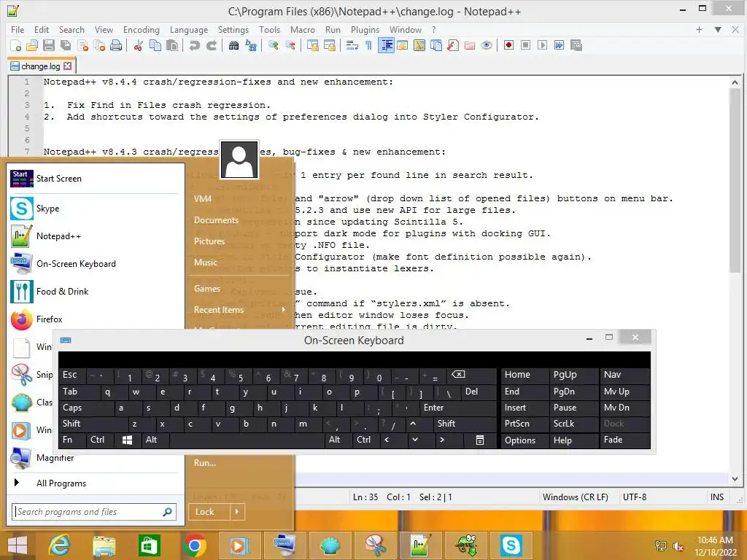Viewport: 747px width, 560px height.
Task: Click the Save All toolbar icon
Action: click(x=66, y=46)
